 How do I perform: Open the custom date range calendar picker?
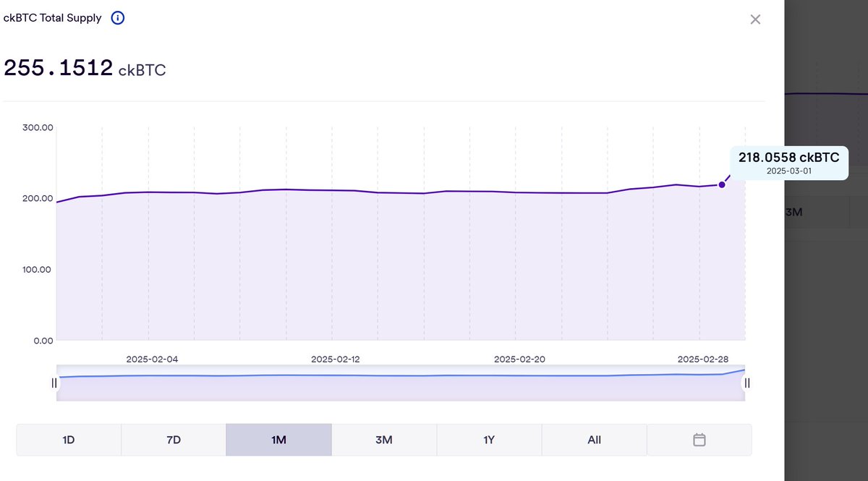(x=699, y=439)
